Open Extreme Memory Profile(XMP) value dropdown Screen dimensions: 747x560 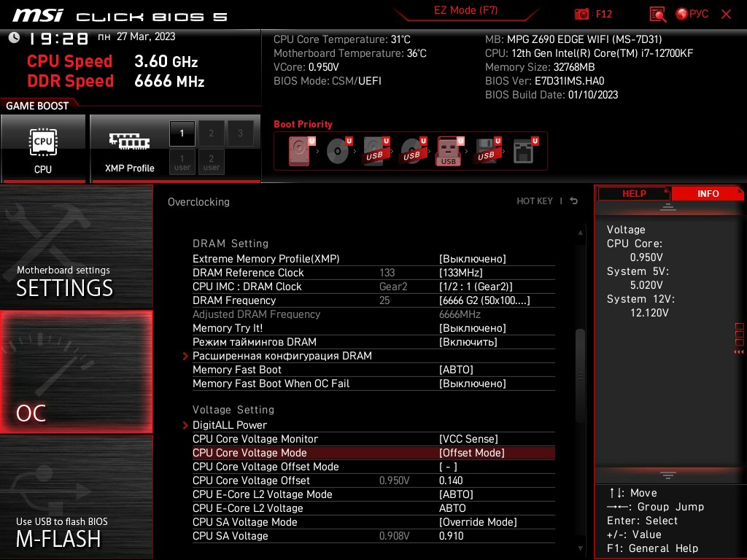(x=473, y=259)
